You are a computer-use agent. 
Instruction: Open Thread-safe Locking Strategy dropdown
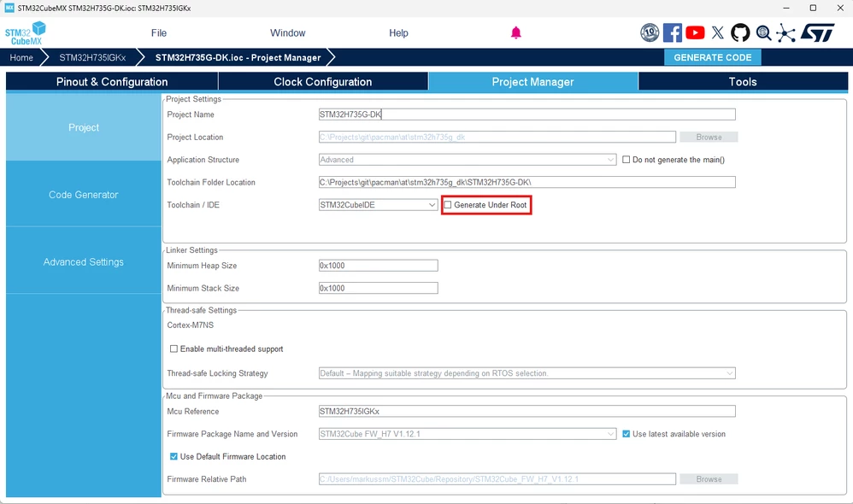[x=527, y=373]
